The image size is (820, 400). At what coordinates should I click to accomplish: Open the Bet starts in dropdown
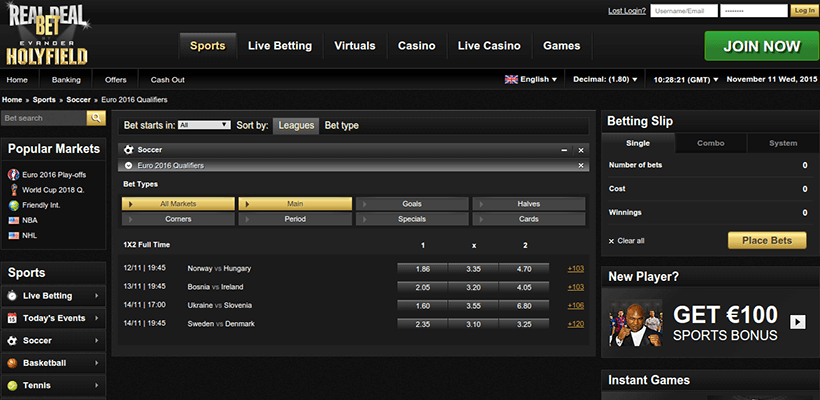pos(204,125)
